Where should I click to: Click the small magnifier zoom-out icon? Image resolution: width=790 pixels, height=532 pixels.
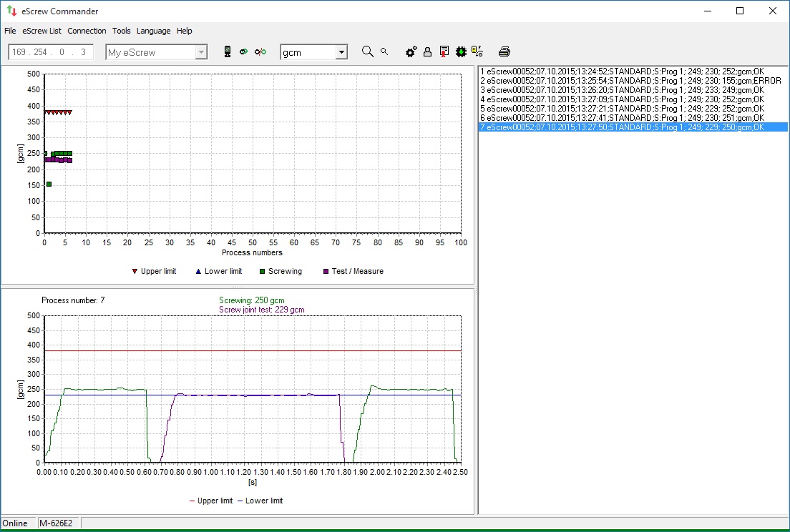pos(384,51)
